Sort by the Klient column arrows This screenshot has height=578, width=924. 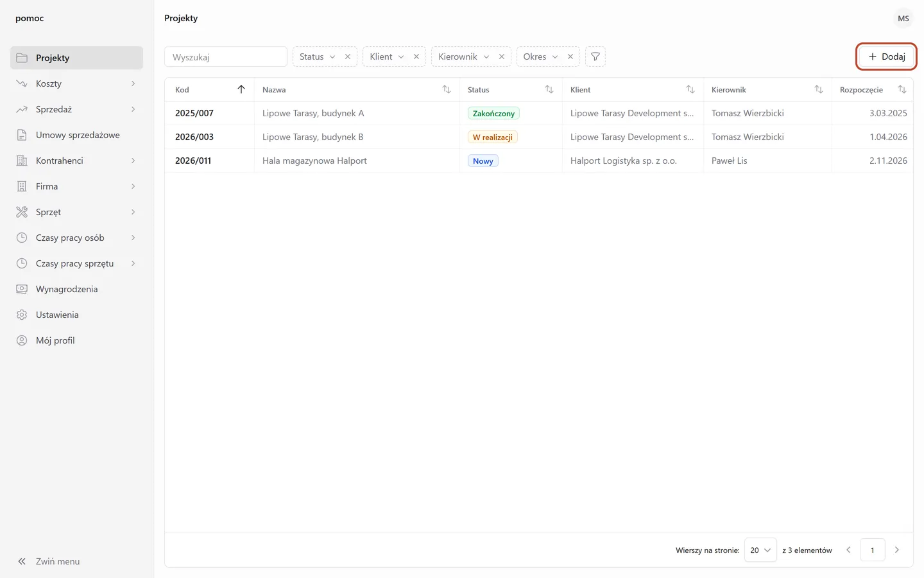tap(690, 89)
